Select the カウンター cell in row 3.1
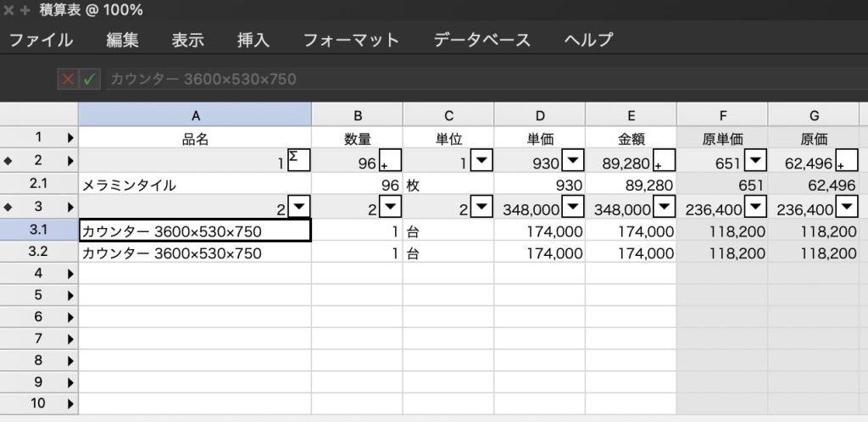The height and width of the screenshot is (422, 868). 195,230
